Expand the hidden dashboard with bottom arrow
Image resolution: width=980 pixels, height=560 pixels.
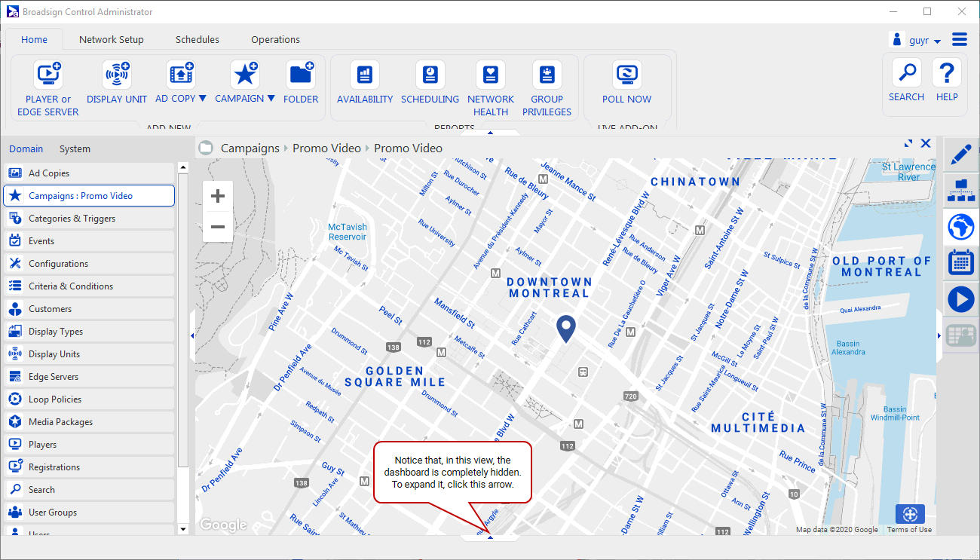(490, 537)
